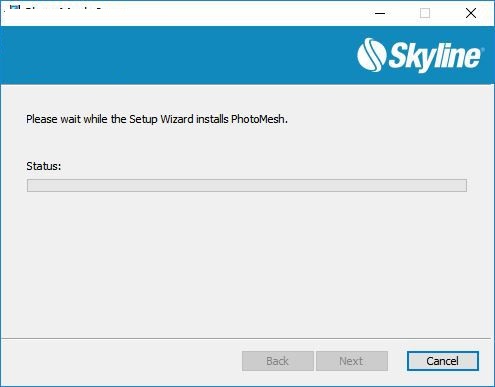Click the installation progress bar

(x=247, y=185)
